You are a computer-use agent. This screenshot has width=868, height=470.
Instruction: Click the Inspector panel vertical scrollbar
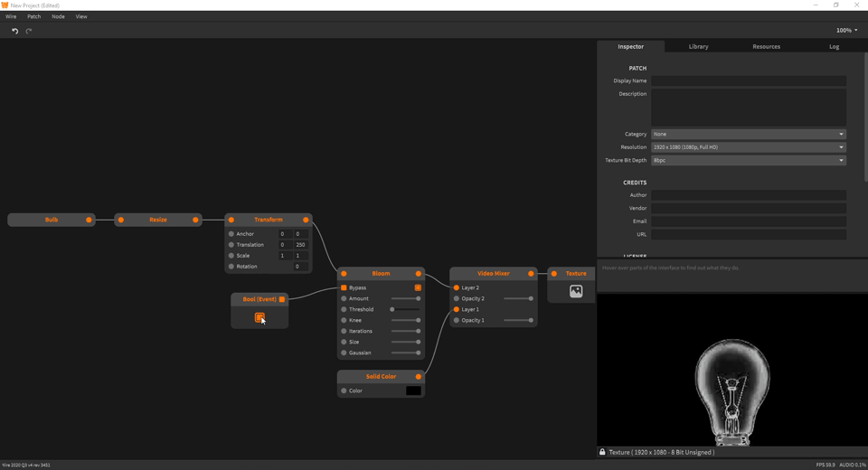[x=866, y=117]
